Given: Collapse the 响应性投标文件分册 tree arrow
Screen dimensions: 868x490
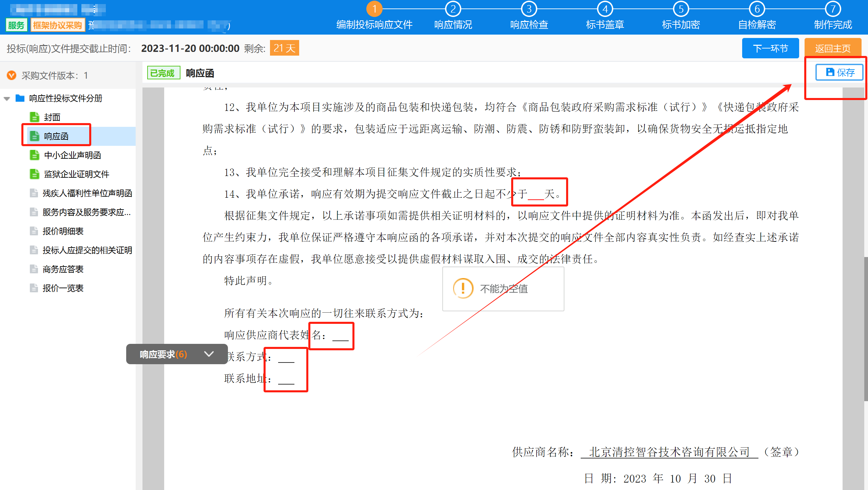Looking at the screenshot, I should click(x=7, y=99).
